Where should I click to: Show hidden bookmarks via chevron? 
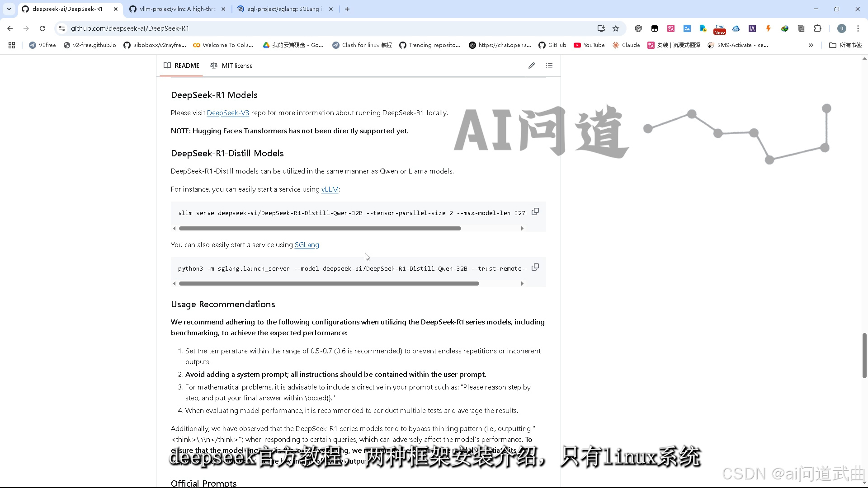point(811,45)
